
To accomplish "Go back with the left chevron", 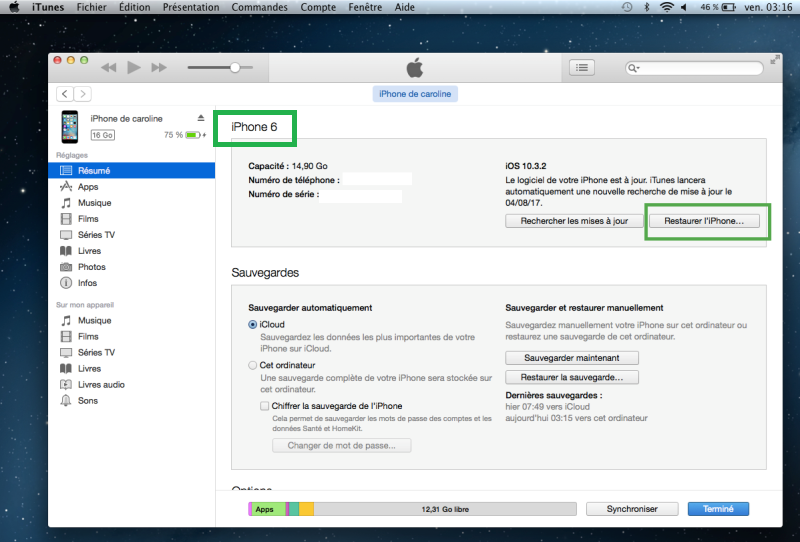I will [x=64, y=94].
